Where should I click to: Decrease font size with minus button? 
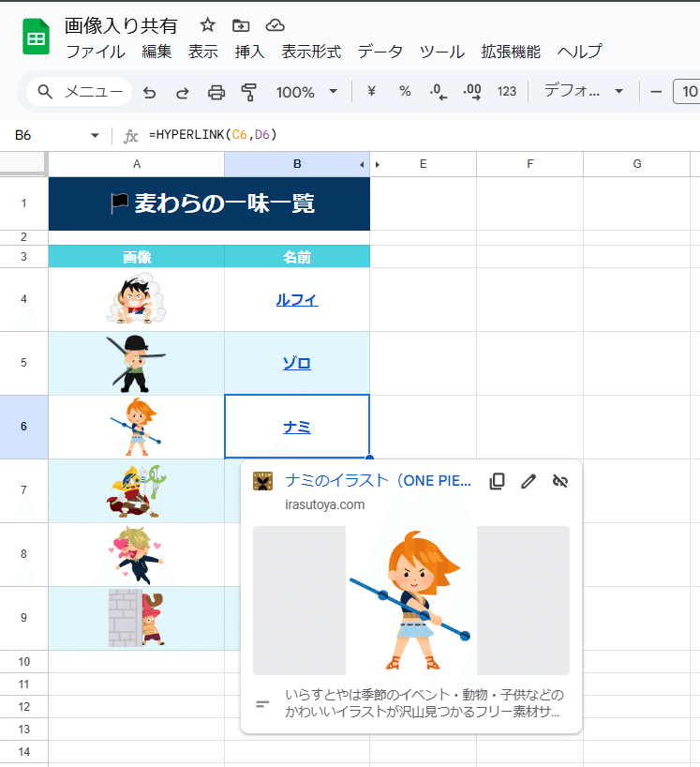656,92
